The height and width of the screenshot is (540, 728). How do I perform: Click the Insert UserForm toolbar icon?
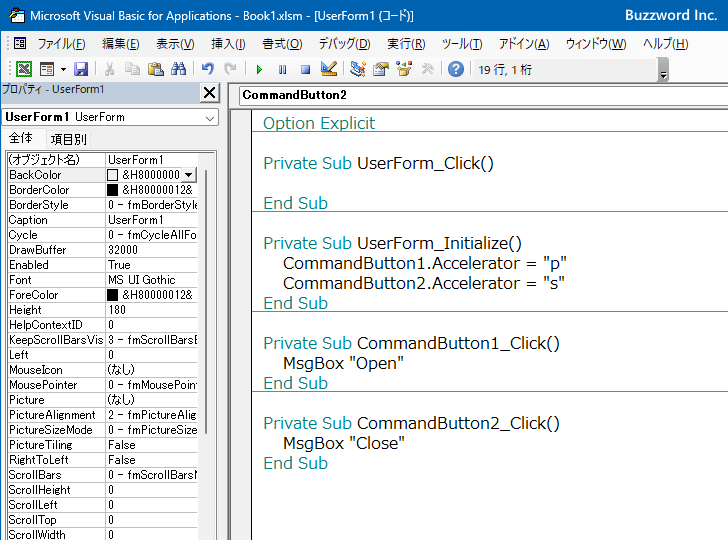coord(47,69)
